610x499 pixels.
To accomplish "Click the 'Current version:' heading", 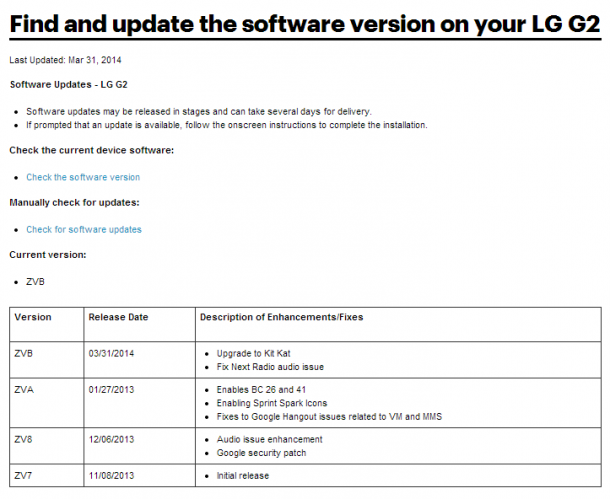I will 48,255.
